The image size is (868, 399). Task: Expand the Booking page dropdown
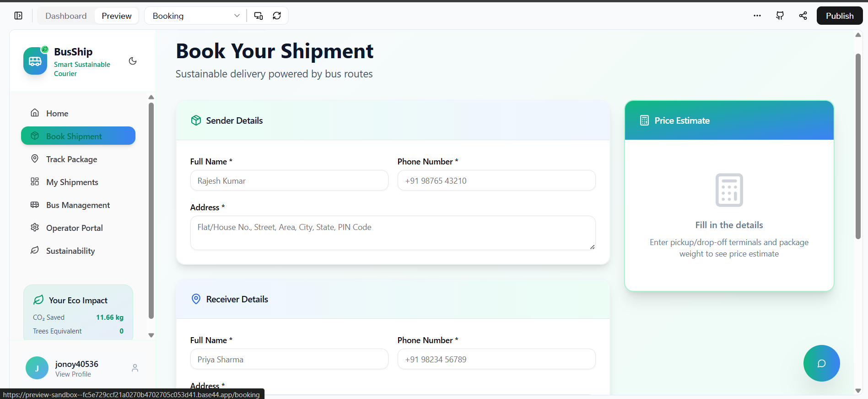click(x=195, y=16)
